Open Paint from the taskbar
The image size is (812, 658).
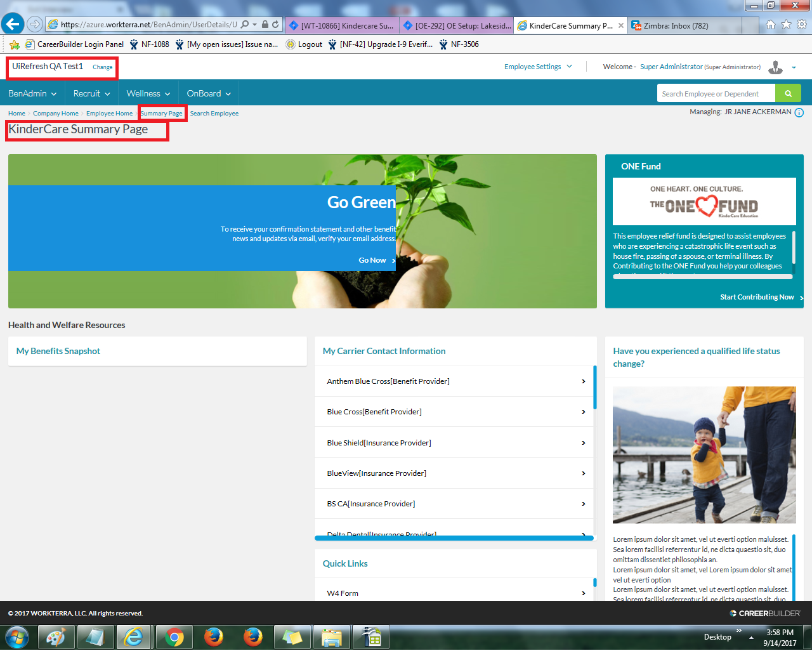tap(56, 636)
